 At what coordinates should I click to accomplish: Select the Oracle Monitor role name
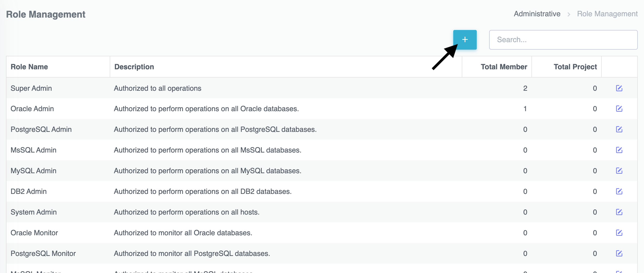tap(34, 233)
